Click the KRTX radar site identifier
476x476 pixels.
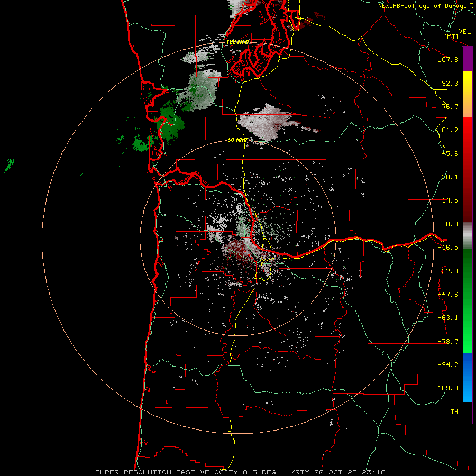[300, 472]
